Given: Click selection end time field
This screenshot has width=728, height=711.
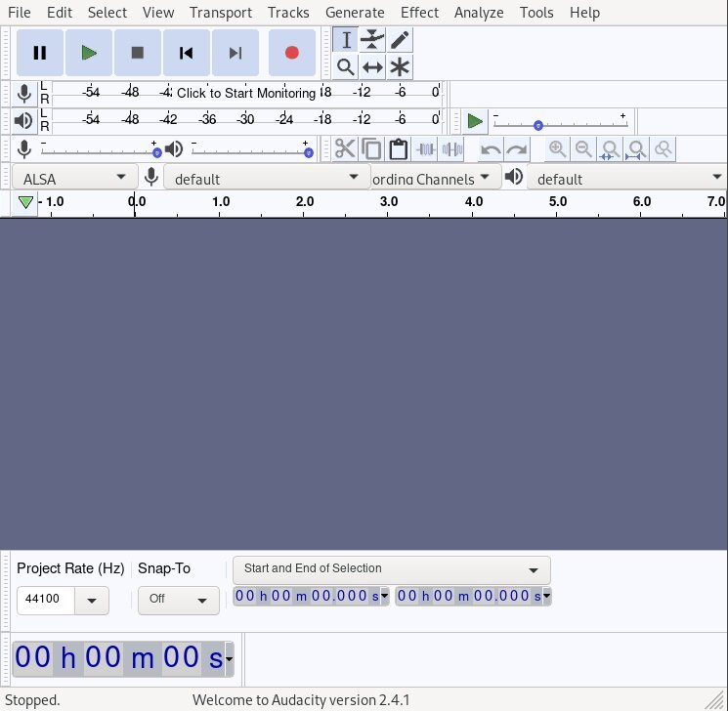Looking at the screenshot, I should (469, 596).
